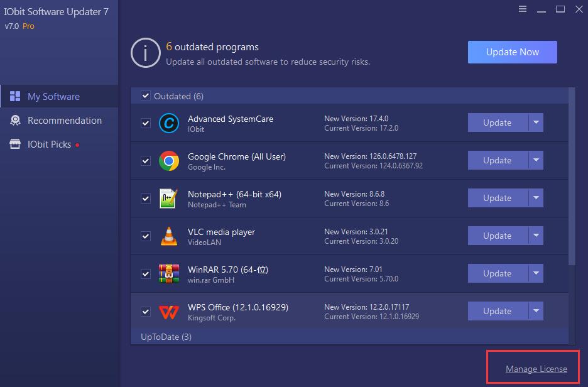588x387 pixels.
Task: Select the My Software tab
Action: (x=59, y=96)
